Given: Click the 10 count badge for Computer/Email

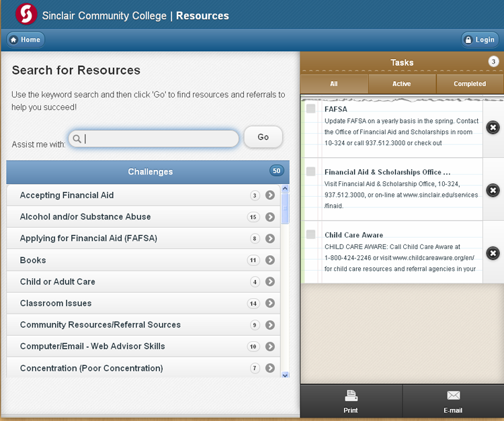Looking at the screenshot, I should tap(253, 346).
